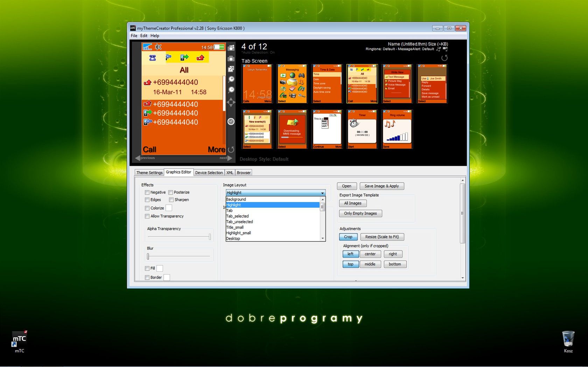Click the Open button

(346, 186)
